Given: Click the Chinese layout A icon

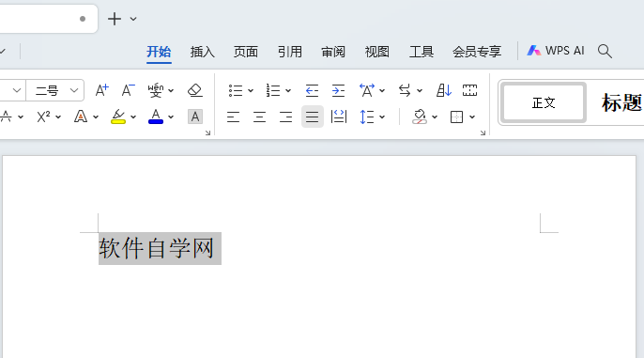Looking at the screenshot, I should 367,90.
